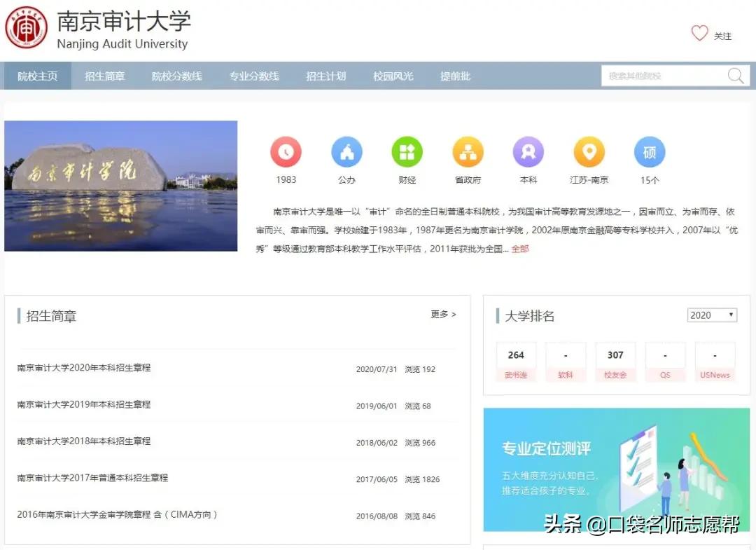Click the red 全部 link to expand description
Image resolution: width=756 pixels, height=550 pixels.
click(x=520, y=249)
